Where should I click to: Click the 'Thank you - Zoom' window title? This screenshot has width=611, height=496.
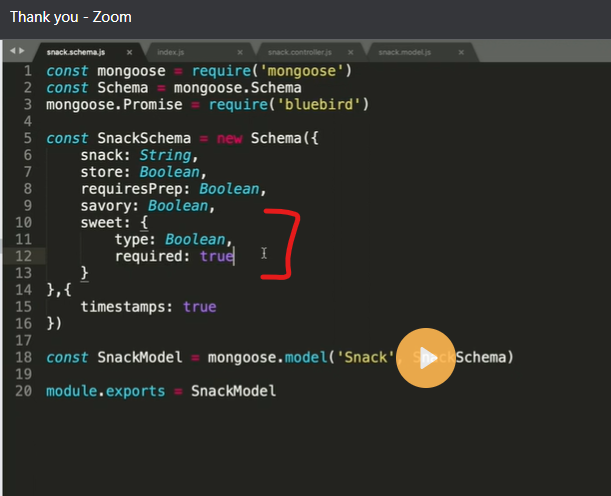70,17
